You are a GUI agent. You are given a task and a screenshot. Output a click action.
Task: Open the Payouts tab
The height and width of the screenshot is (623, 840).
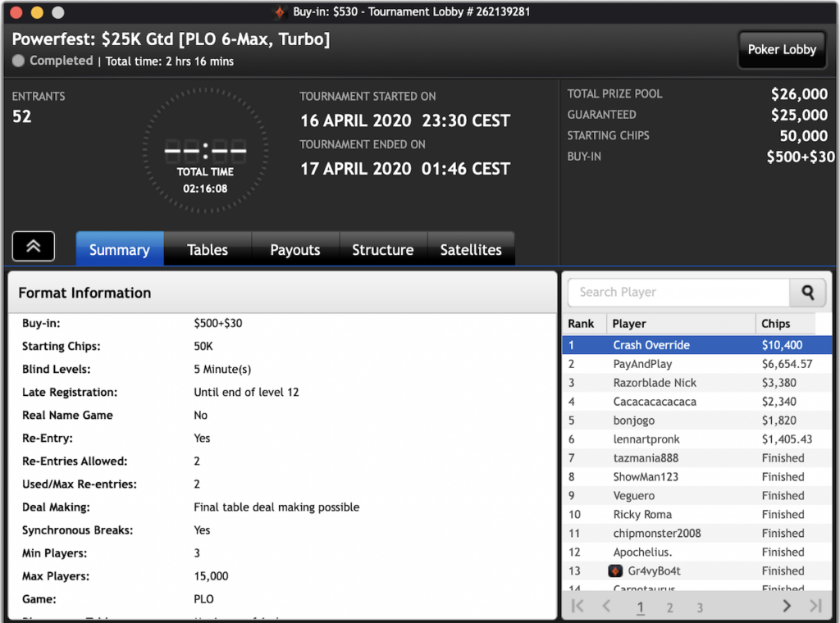pyautogui.click(x=295, y=250)
